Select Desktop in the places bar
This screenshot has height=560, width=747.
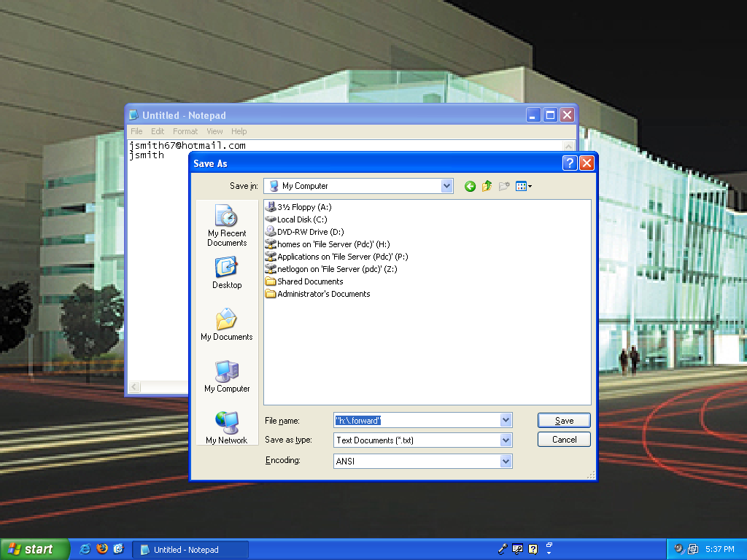point(227,273)
